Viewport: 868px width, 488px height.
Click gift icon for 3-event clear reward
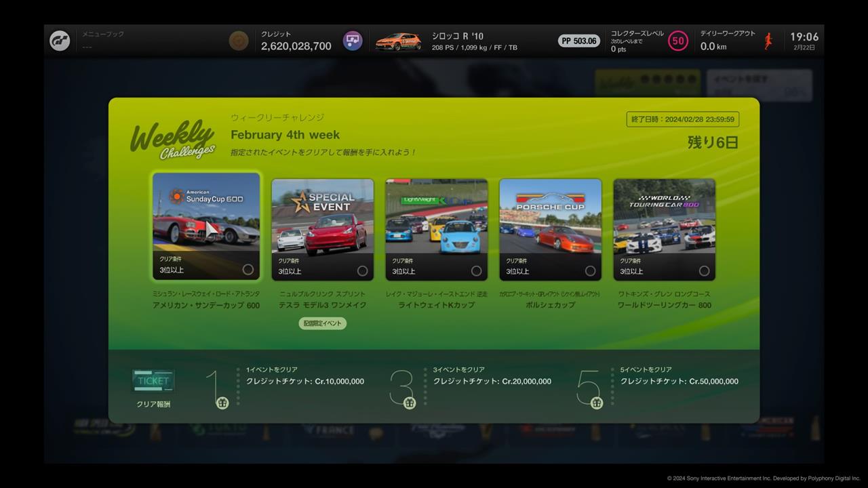(x=410, y=403)
